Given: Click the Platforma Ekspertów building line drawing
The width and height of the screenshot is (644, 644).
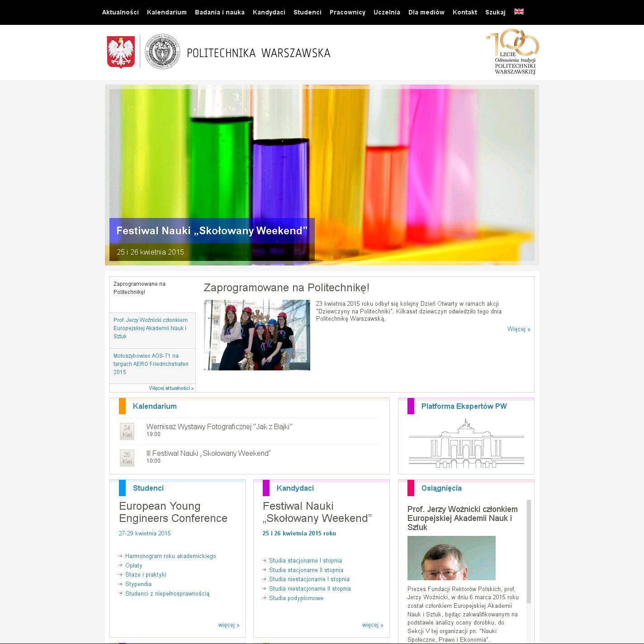Looking at the screenshot, I should click(x=466, y=443).
